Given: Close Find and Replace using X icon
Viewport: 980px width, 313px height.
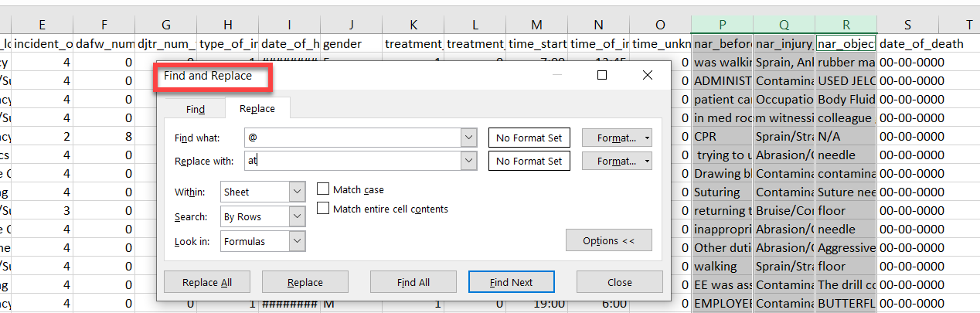Looking at the screenshot, I should coord(648,75).
